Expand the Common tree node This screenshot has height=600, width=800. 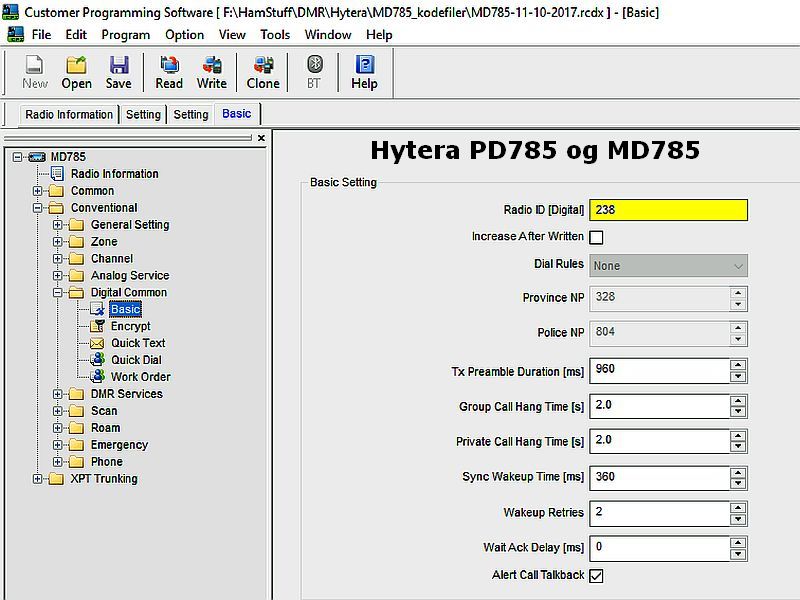click(37, 191)
